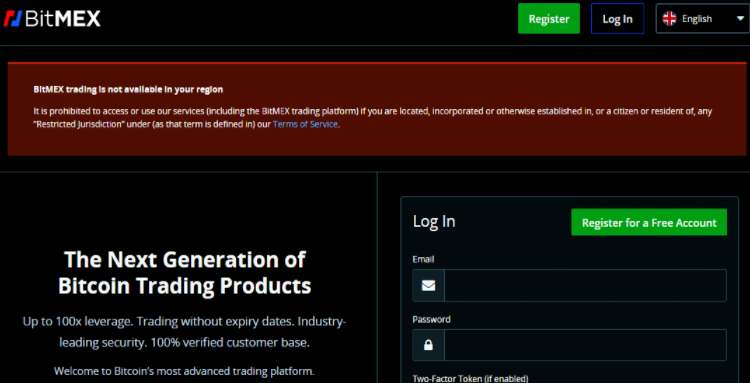Click the Next Generation of Bitcoin headline

click(185, 273)
